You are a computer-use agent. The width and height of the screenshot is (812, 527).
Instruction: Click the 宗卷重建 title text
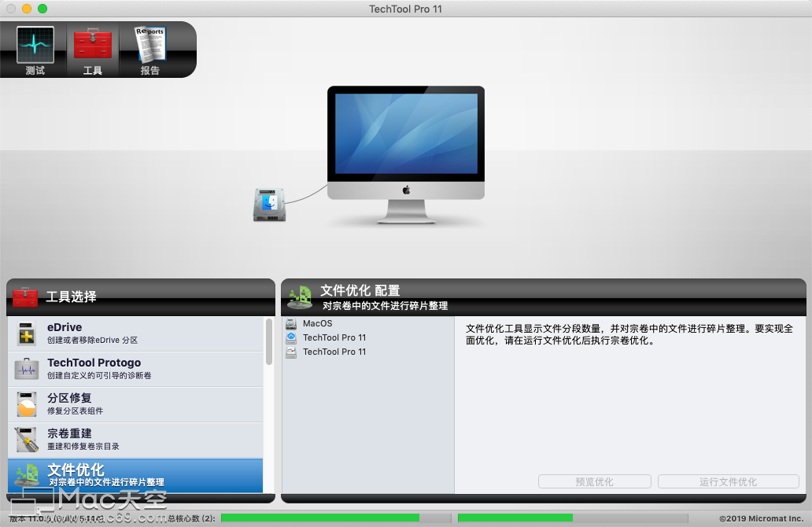click(69, 433)
